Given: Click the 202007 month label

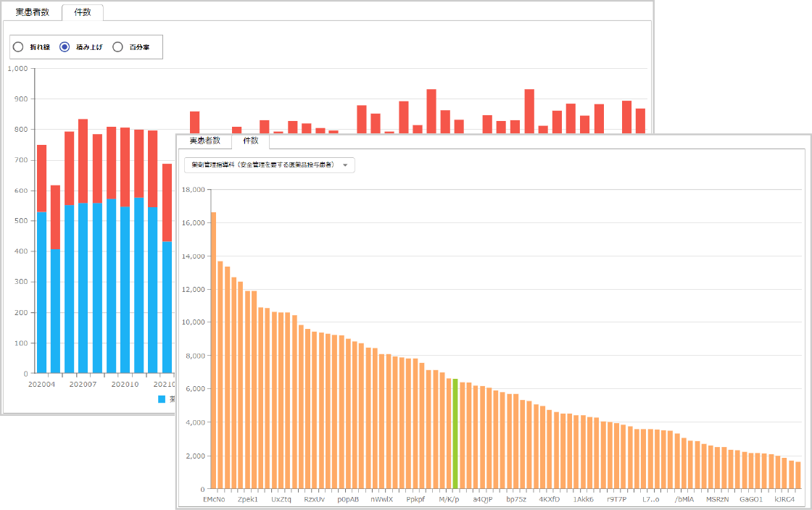Looking at the screenshot, I should click(x=83, y=384).
